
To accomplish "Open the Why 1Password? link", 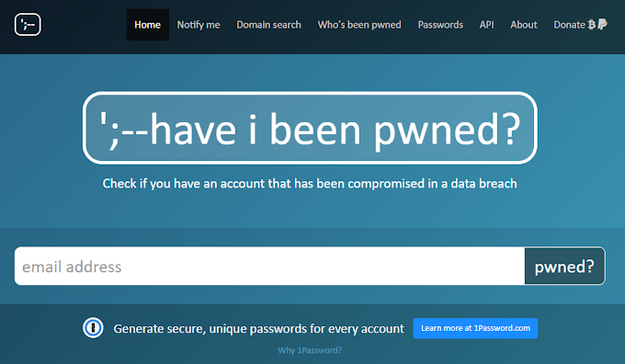I will (x=310, y=350).
